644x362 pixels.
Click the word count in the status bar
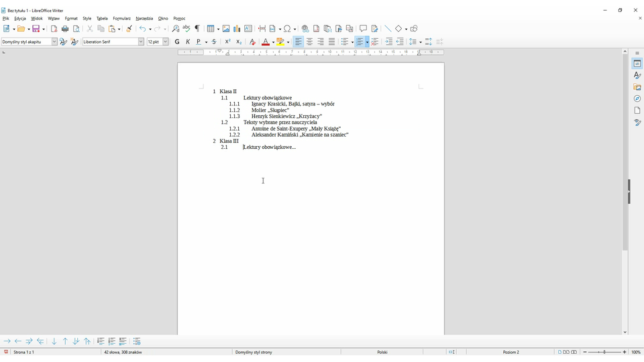tap(123, 352)
